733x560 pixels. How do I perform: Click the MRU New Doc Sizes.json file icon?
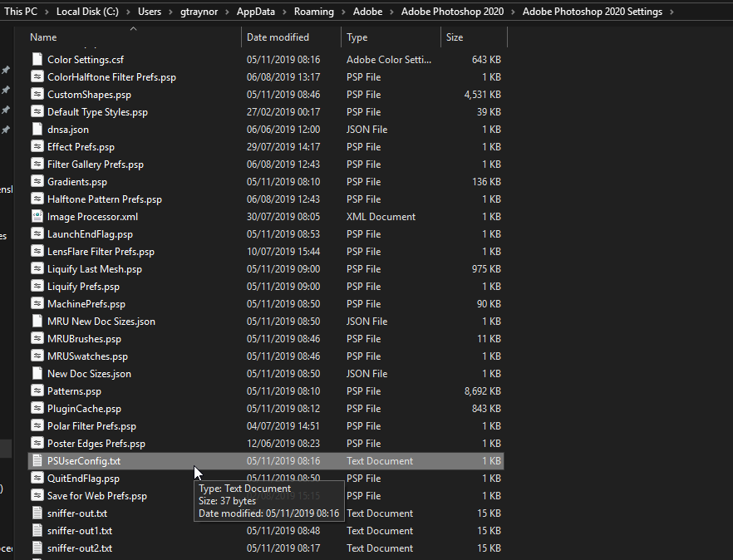(x=37, y=322)
